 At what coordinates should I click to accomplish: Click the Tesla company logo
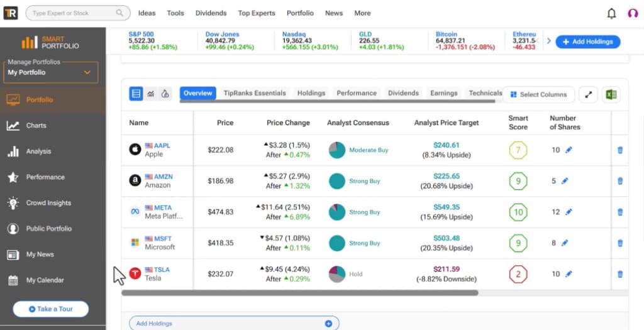click(x=135, y=273)
